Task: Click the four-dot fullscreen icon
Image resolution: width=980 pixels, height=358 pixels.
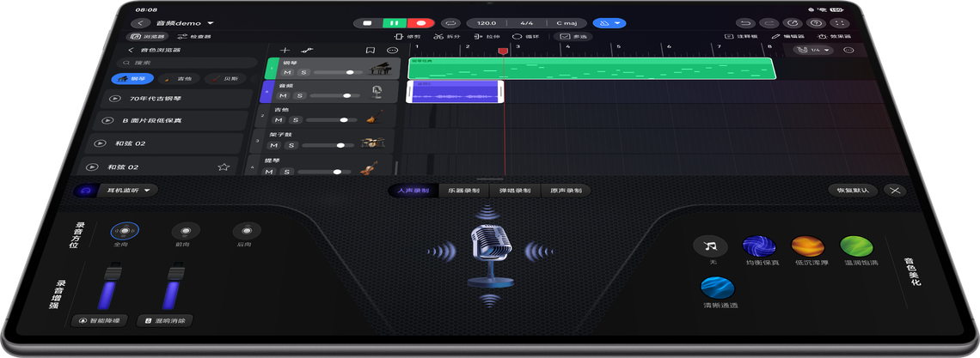Action: pyautogui.click(x=840, y=23)
